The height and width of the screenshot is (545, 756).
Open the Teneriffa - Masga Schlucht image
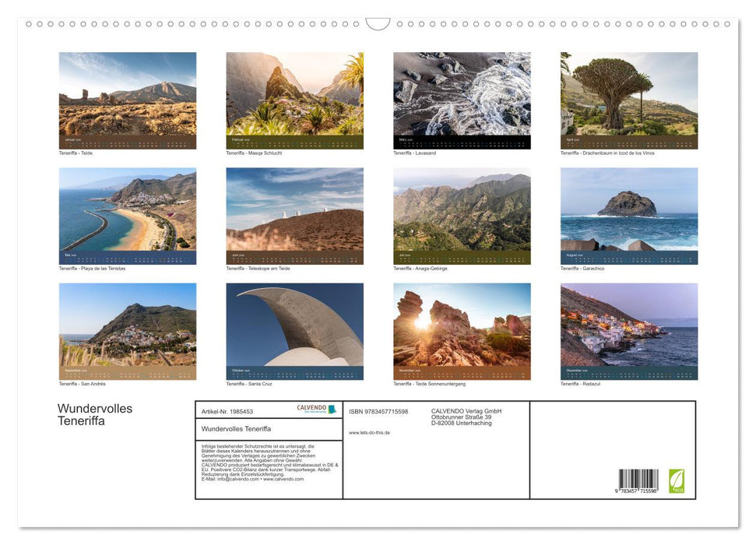[294, 100]
